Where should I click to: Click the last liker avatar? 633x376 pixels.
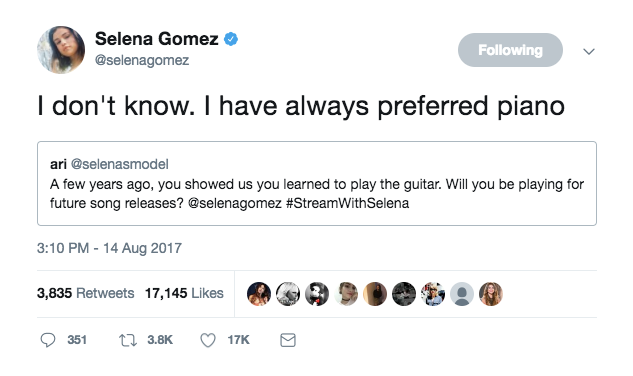[491, 294]
